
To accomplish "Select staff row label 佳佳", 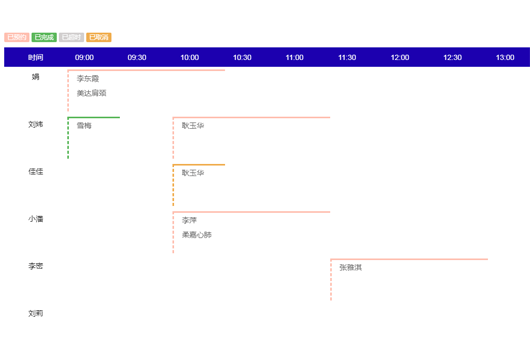I will pyautogui.click(x=35, y=172).
